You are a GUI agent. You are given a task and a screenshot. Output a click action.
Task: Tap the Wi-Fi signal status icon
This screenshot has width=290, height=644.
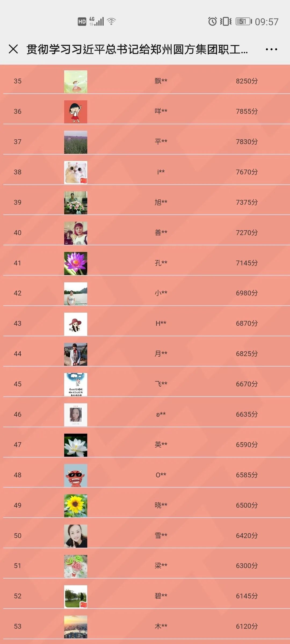click(111, 21)
